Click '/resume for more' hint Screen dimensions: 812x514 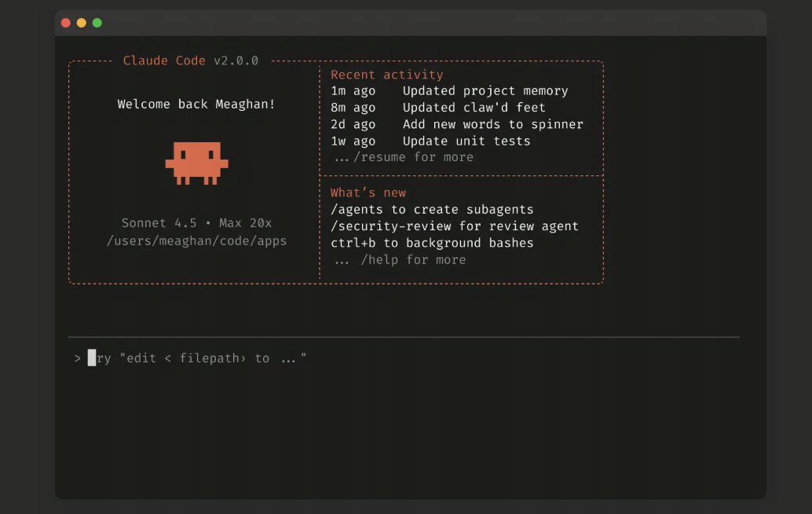coord(413,157)
